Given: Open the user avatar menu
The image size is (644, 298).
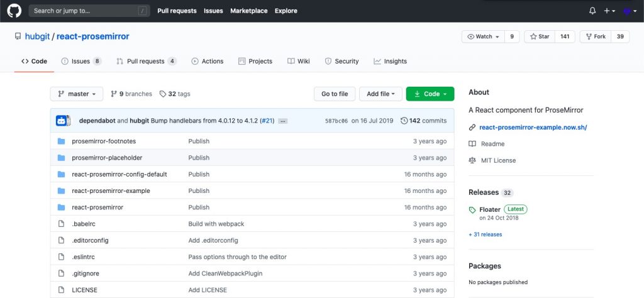Looking at the screenshot, I should 629,11.
